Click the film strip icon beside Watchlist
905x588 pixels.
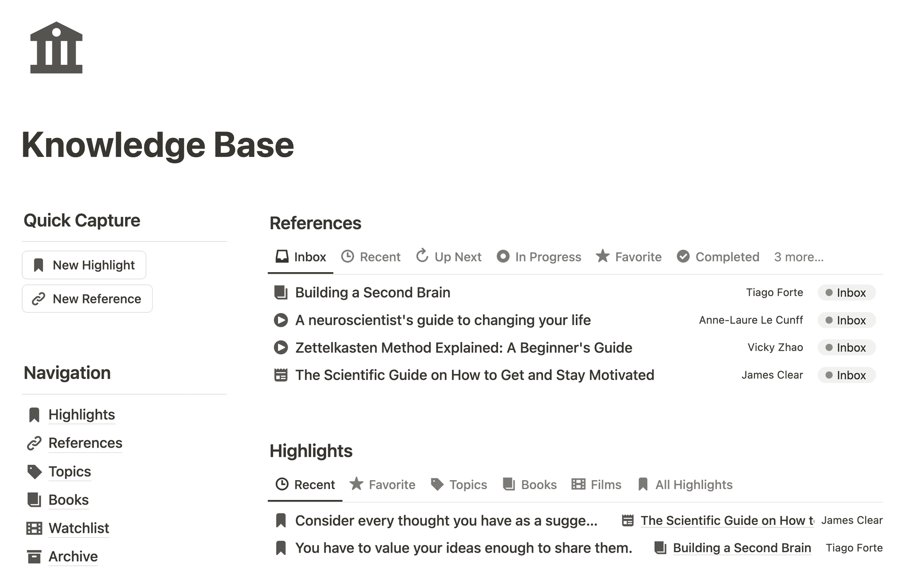pyautogui.click(x=34, y=527)
